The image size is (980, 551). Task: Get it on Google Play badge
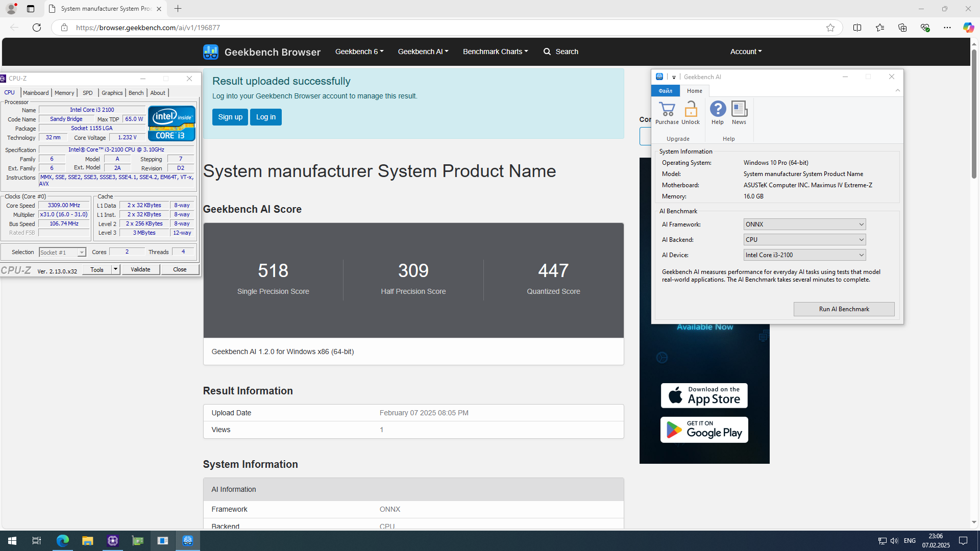704,430
